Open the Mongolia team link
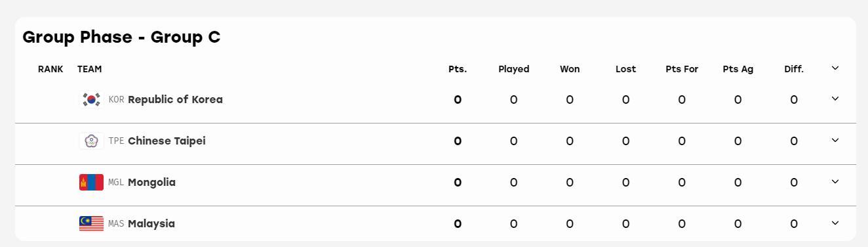868x247 pixels. point(151,183)
